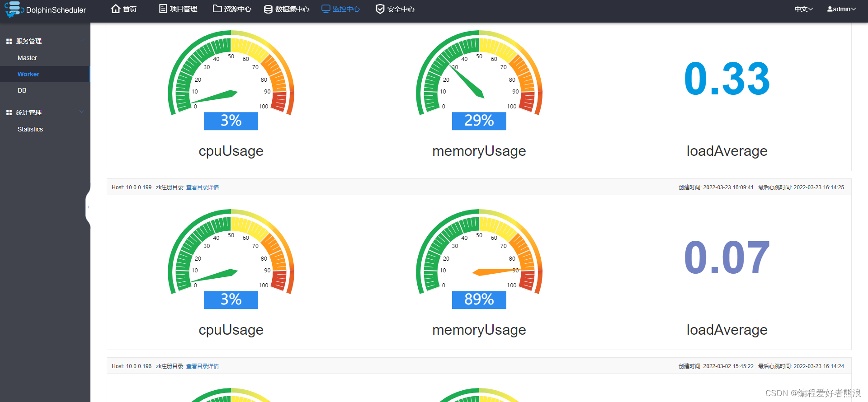Open the 首页 home menu
The width and height of the screenshot is (868, 402).
124,9
